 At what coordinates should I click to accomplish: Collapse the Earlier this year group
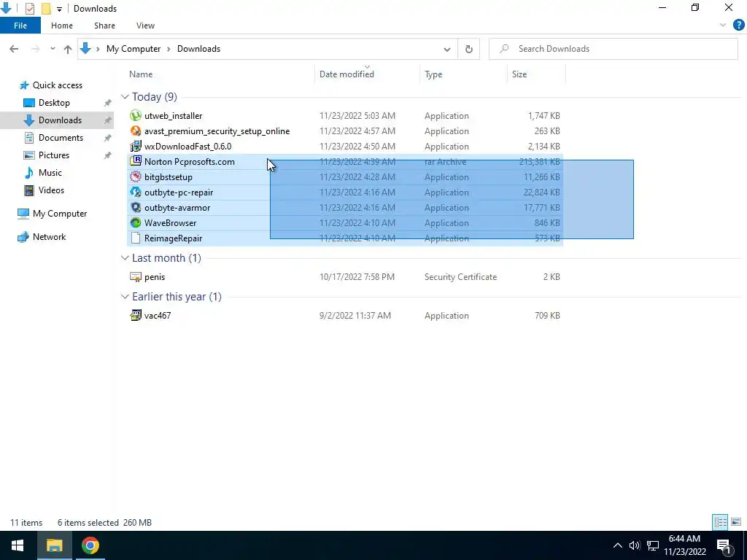(125, 296)
